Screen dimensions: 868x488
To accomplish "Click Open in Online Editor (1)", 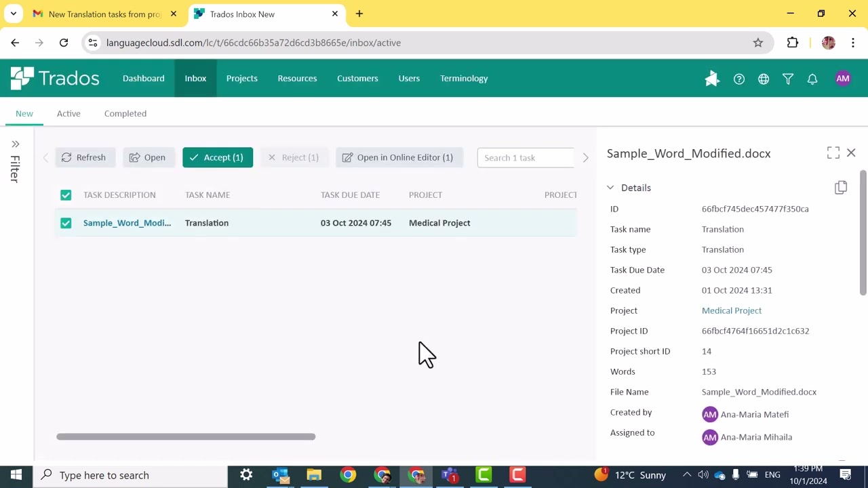I will pyautogui.click(x=399, y=157).
